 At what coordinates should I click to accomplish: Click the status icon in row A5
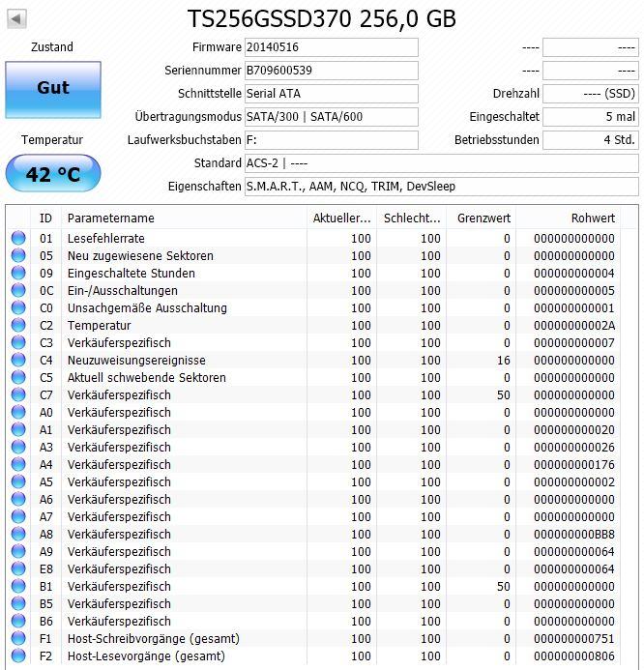[18, 481]
